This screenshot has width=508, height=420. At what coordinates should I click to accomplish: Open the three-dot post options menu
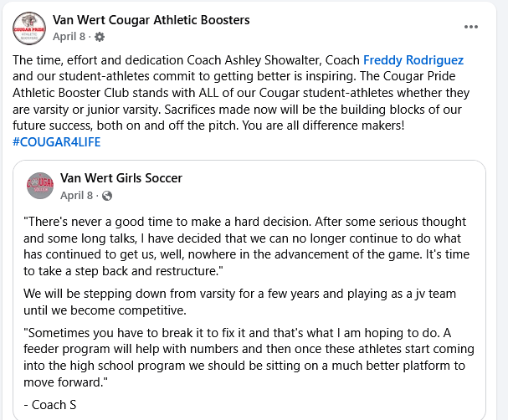[471, 26]
